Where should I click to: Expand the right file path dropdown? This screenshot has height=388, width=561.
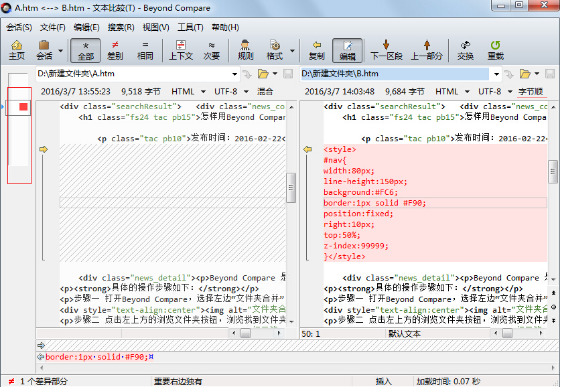(x=497, y=74)
